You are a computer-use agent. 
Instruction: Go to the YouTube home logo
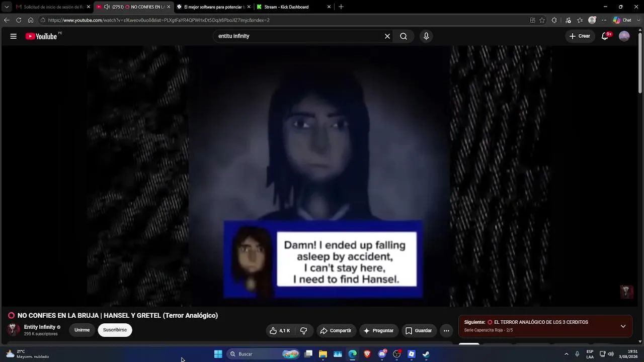coord(41,36)
